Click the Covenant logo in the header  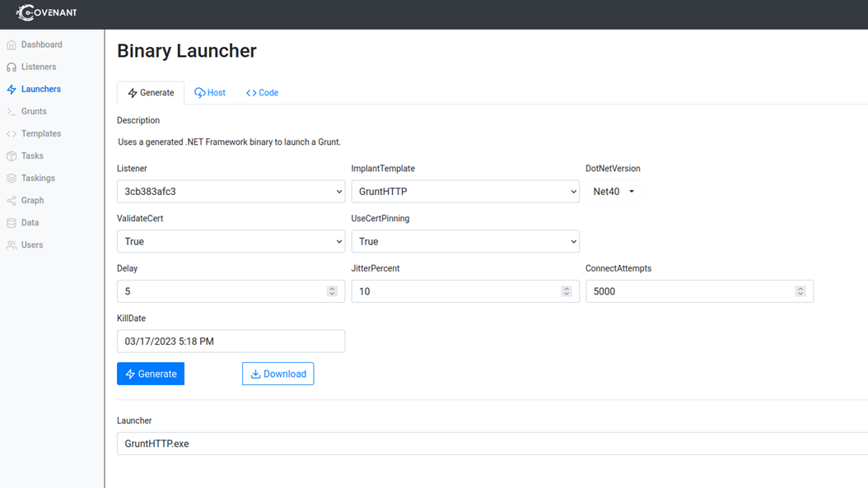(x=47, y=13)
